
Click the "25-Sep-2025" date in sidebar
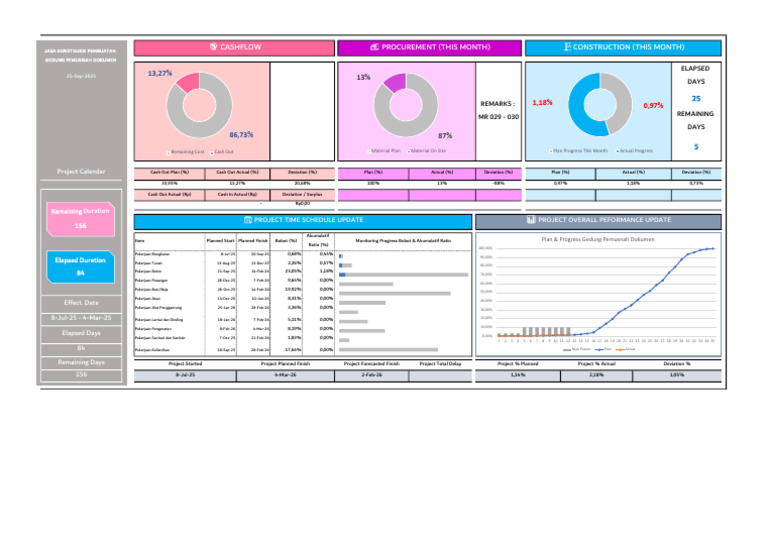coord(81,76)
